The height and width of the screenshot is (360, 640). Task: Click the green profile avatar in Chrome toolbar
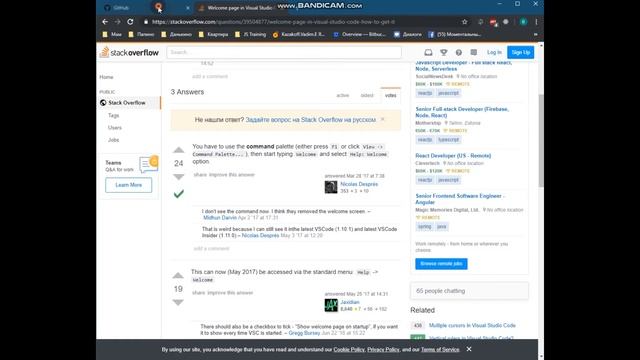(524, 22)
